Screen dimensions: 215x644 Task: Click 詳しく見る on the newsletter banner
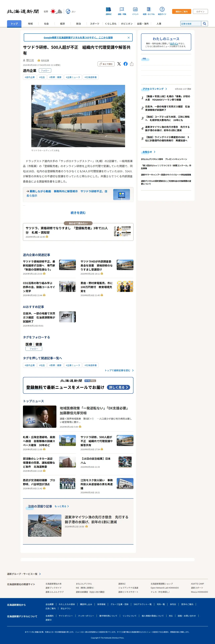click(119, 387)
